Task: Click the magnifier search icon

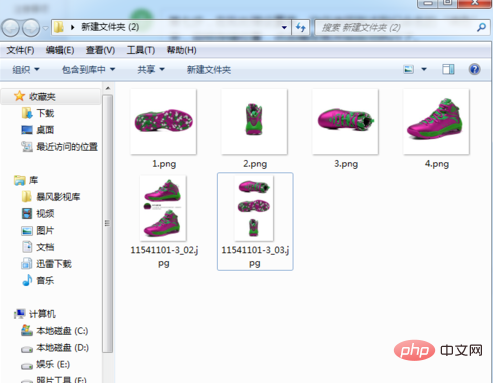Action: tap(481, 27)
